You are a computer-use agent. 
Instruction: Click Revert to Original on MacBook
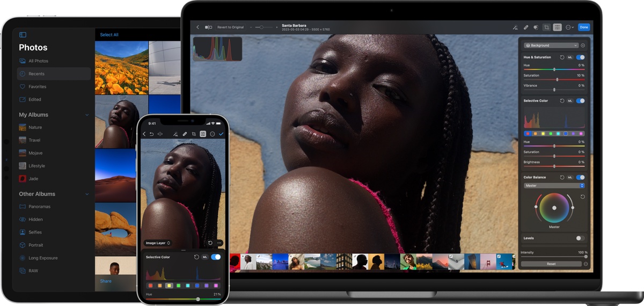pyautogui.click(x=230, y=27)
